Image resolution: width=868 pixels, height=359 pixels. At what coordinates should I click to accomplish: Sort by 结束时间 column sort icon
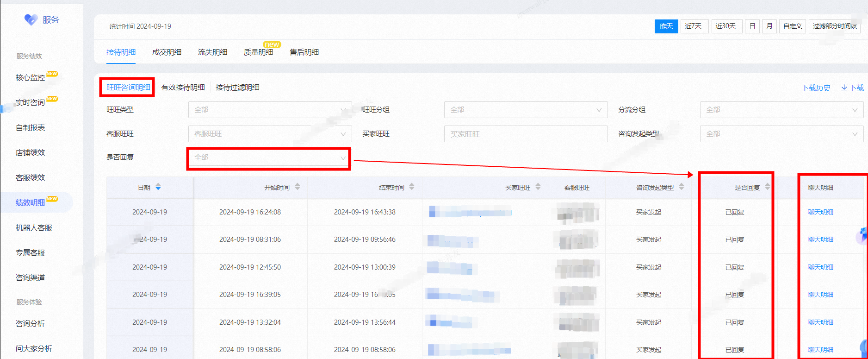point(412,187)
